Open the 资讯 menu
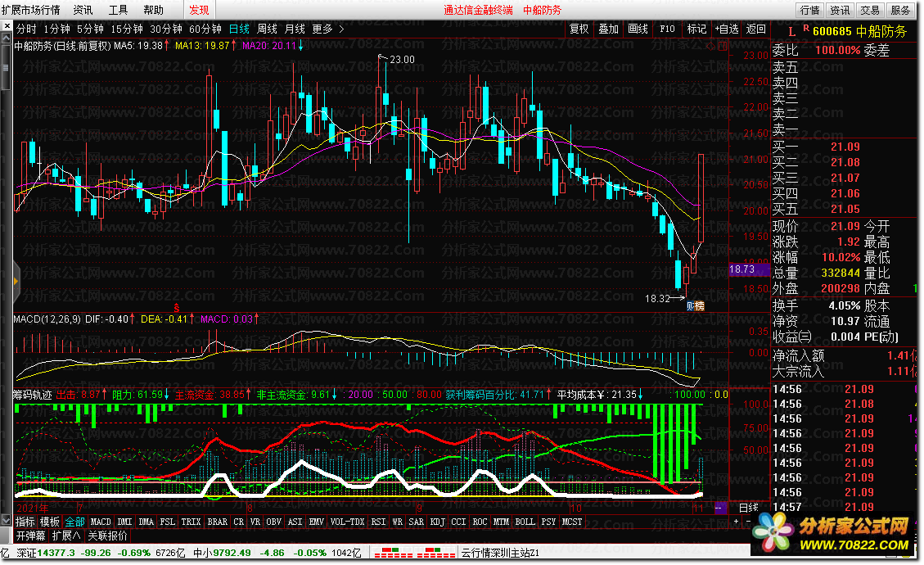The height and width of the screenshot is (565, 924). point(83,10)
